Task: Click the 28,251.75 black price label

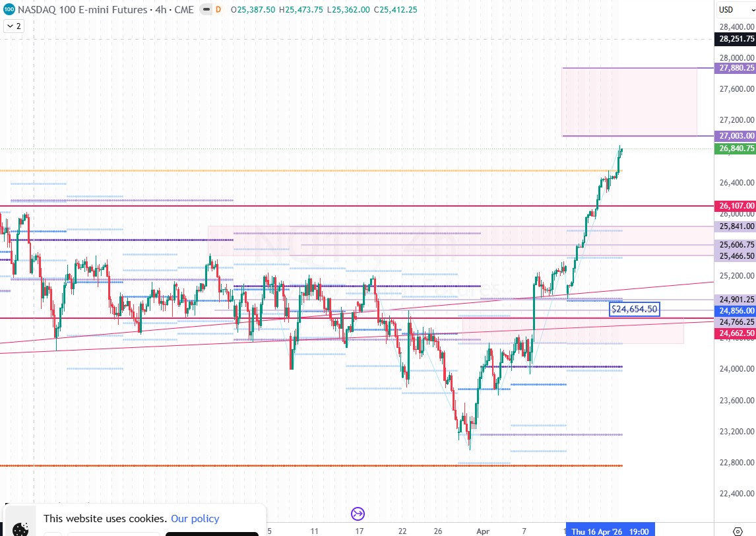Action: pyautogui.click(x=736, y=39)
